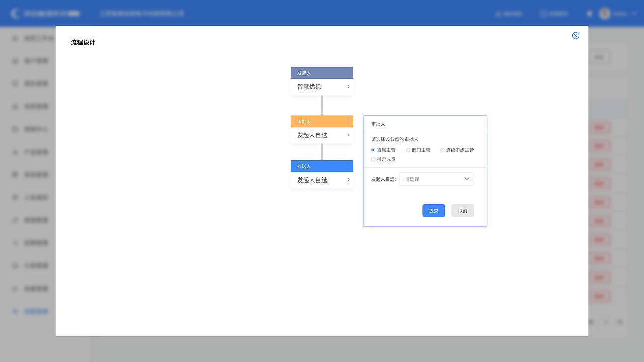644x362 pixels.
Task: Open the 发起人自选 请选择 dropdown
Action: tap(436, 178)
